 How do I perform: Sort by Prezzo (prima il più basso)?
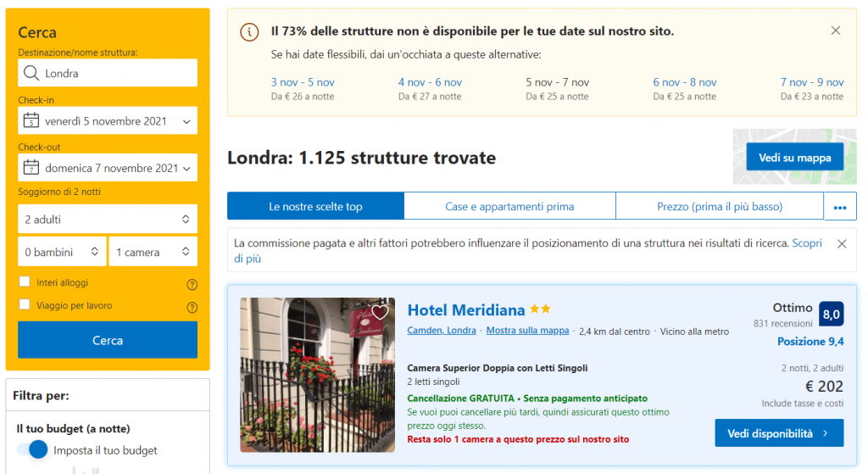(719, 206)
